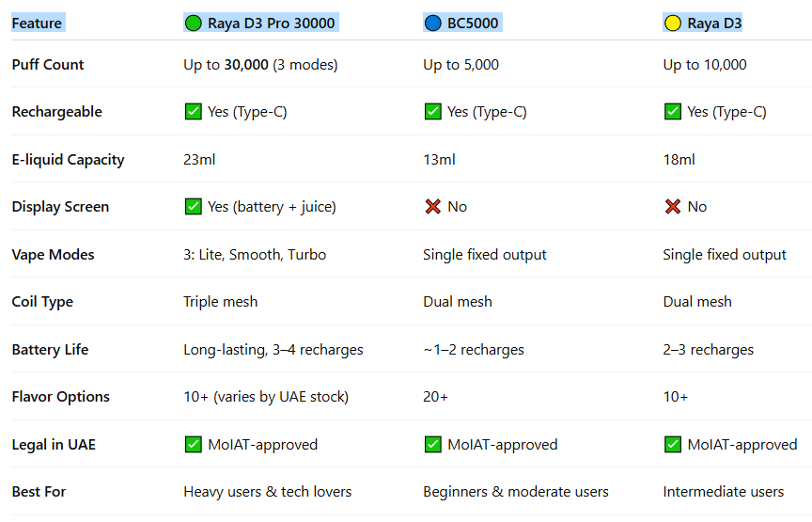Select the Raya D3 Pro 30000 header text

point(272,24)
